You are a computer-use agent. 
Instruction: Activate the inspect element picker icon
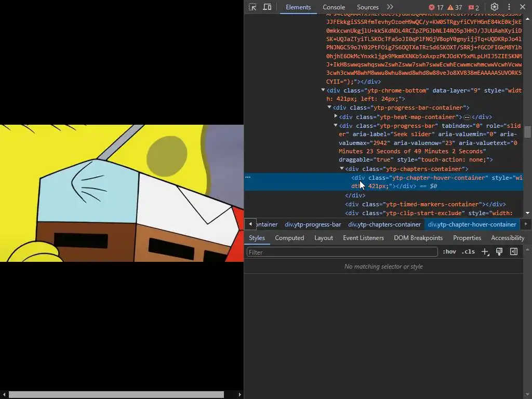pos(252,7)
